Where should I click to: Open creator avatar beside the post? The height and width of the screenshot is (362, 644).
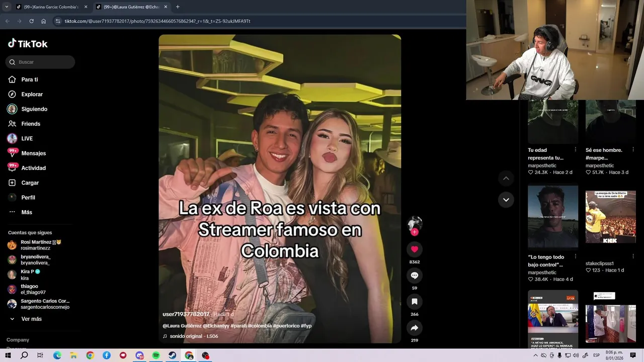(415, 223)
